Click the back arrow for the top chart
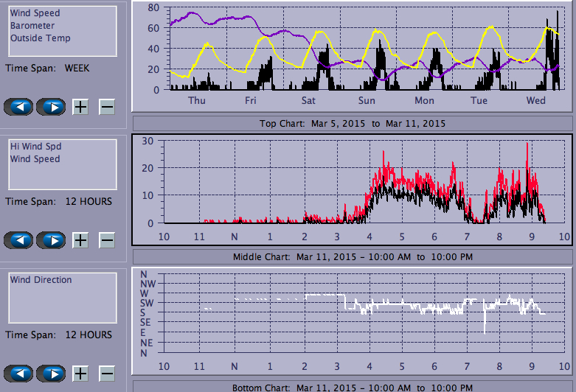 (19, 107)
